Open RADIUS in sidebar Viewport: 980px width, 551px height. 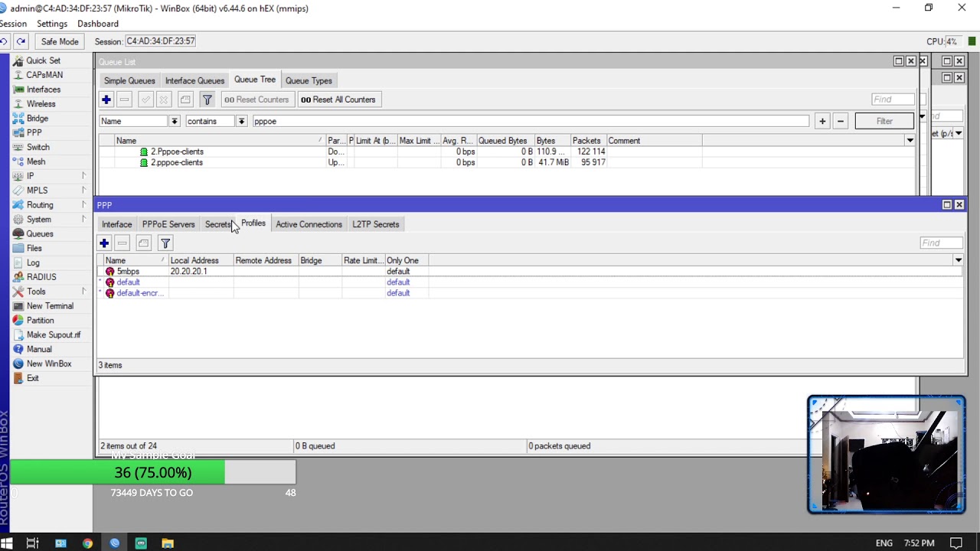click(x=41, y=277)
